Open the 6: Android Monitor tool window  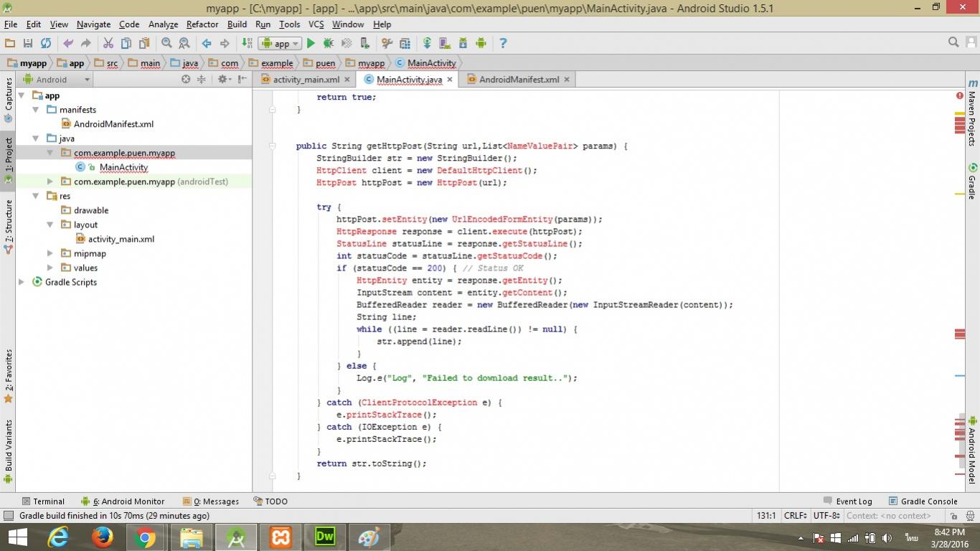pyautogui.click(x=123, y=501)
